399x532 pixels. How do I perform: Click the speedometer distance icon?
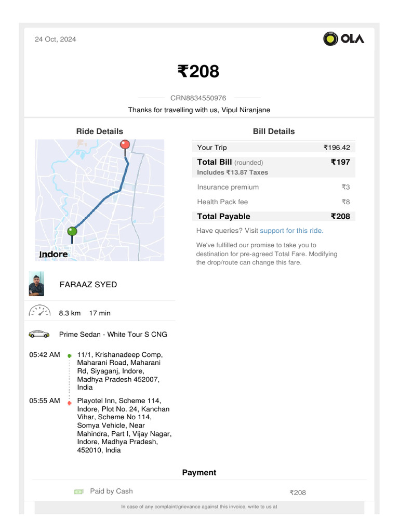39,311
